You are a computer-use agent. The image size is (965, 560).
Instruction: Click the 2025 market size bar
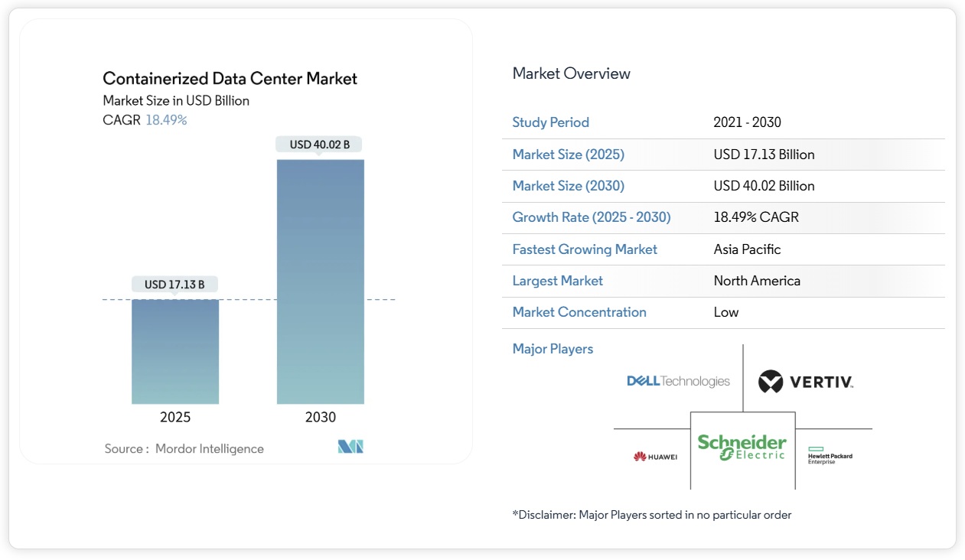[175, 351]
